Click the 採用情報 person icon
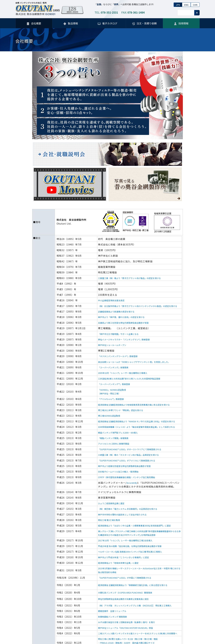The image size is (215, 644). [x=175, y=24]
